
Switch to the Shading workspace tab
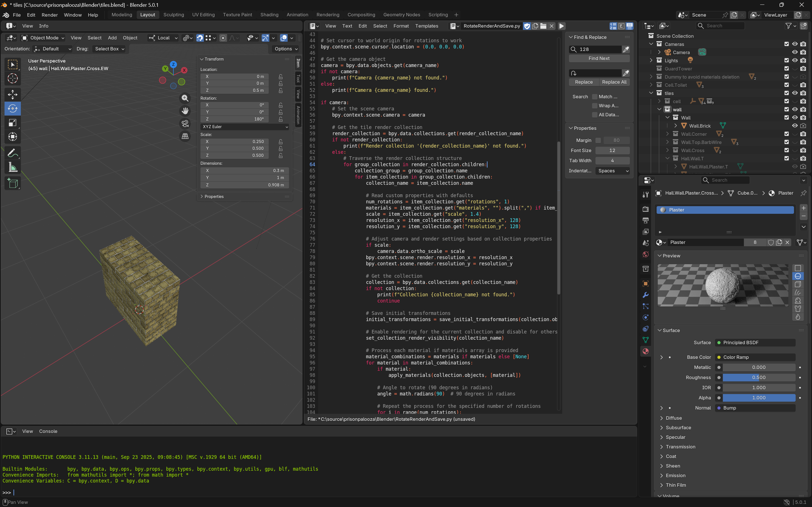point(269,15)
